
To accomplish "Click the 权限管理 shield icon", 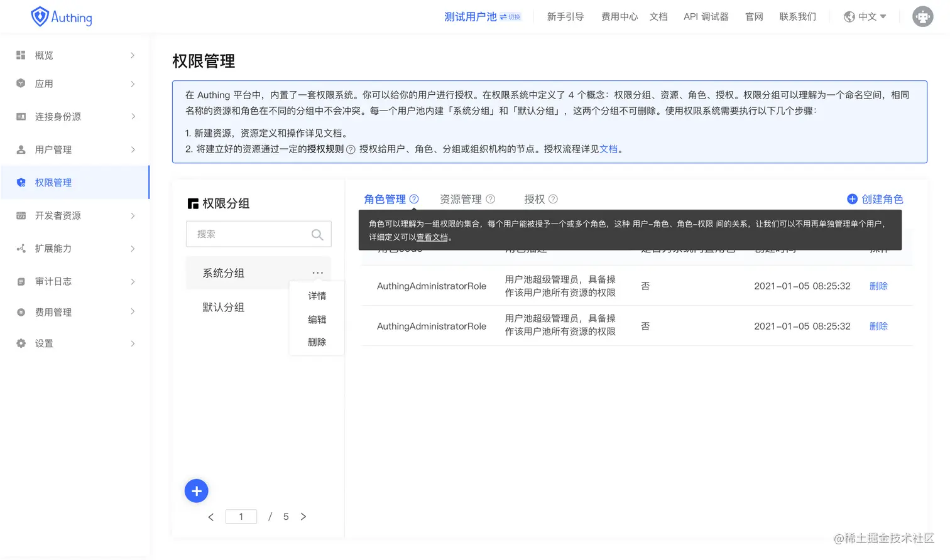I will pyautogui.click(x=21, y=183).
